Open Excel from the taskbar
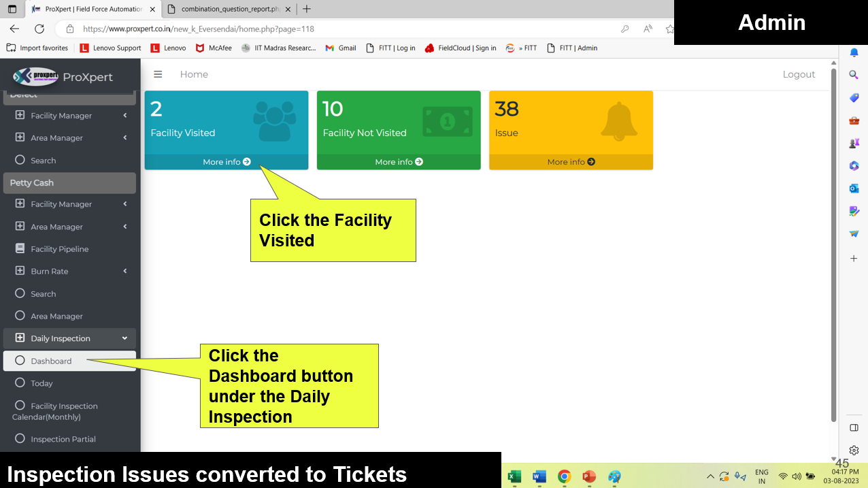The width and height of the screenshot is (868, 488). click(514, 476)
